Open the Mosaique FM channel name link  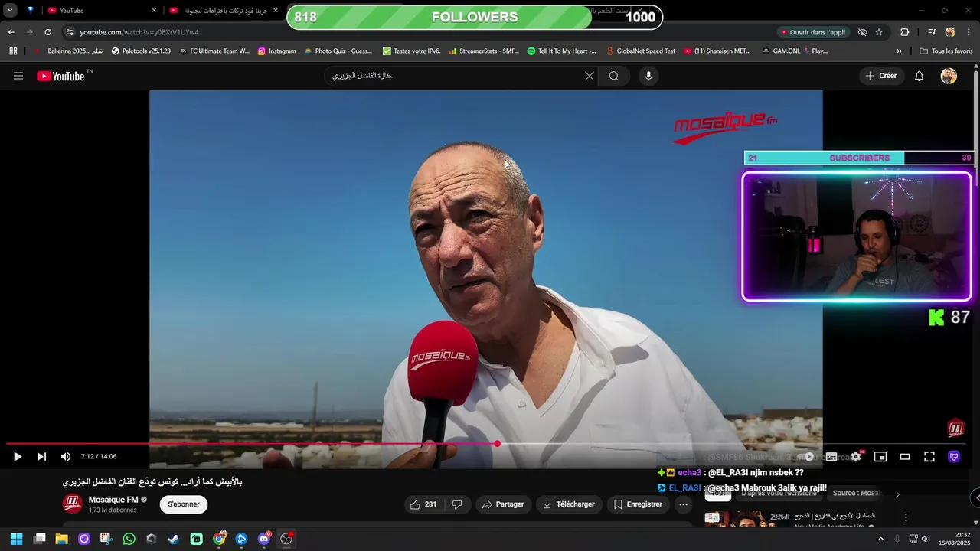pos(113,500)
